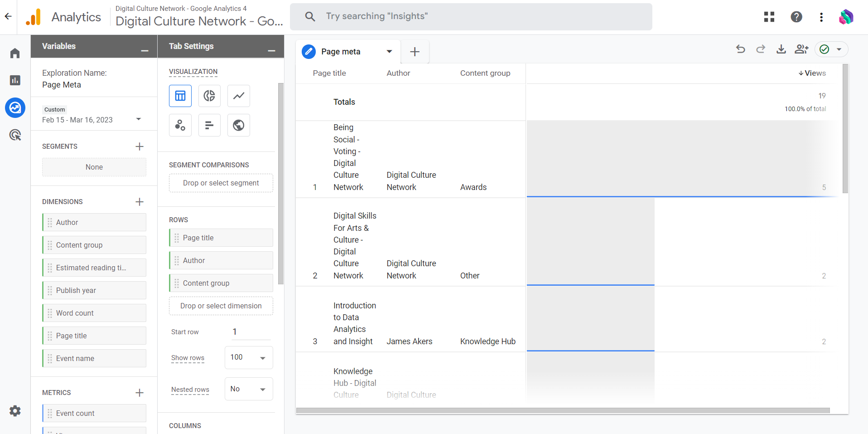Viewport: 868px width, 434px height.
Task: Select Page title dimension in Variables
Action: tap(94, 336)
